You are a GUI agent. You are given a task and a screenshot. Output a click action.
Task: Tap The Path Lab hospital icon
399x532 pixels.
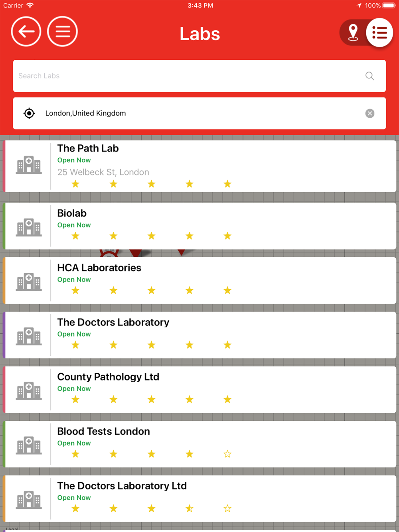pyautogui.click(x=29, y=165)
